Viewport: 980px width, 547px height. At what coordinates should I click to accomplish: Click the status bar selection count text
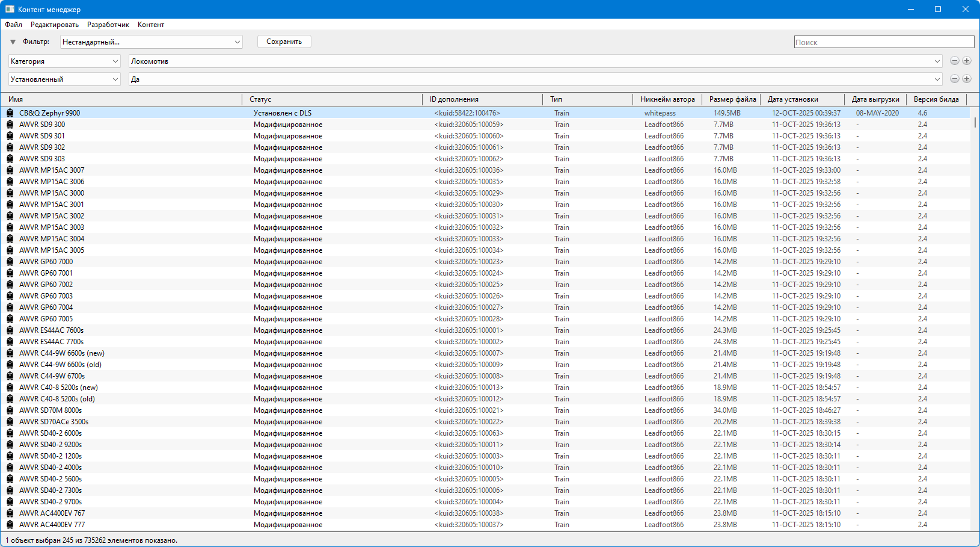[x=91, y=540]
